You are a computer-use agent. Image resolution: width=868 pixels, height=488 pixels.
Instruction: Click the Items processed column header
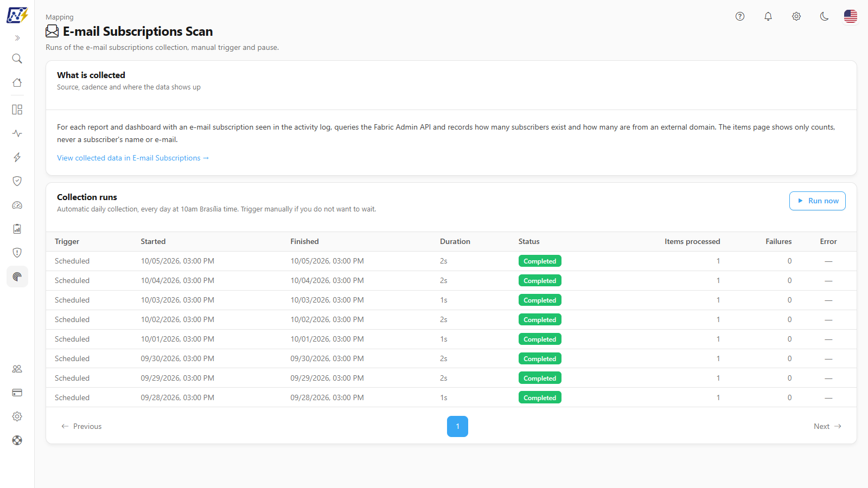coord(692,241)
